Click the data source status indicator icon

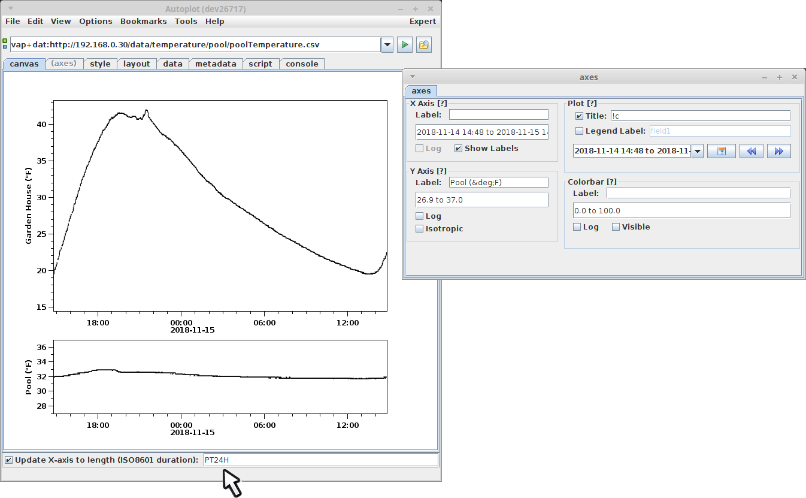[5, 44]
